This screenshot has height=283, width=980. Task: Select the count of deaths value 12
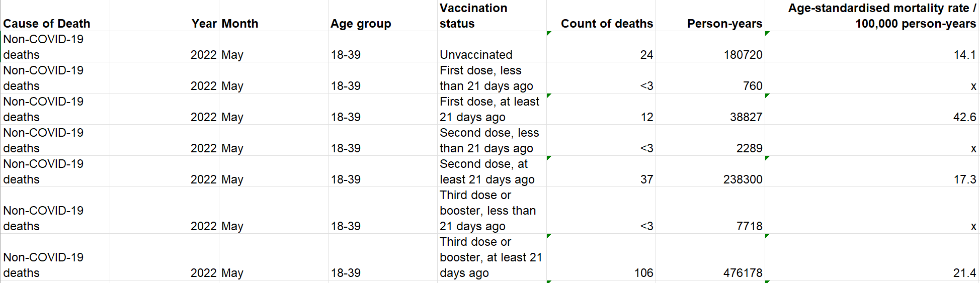tap(601, 109)
